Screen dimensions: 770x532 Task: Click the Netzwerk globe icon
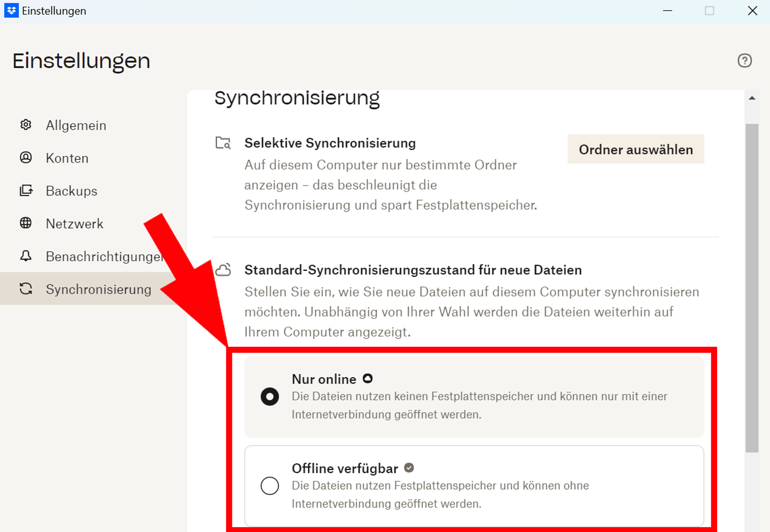[25, 223]
